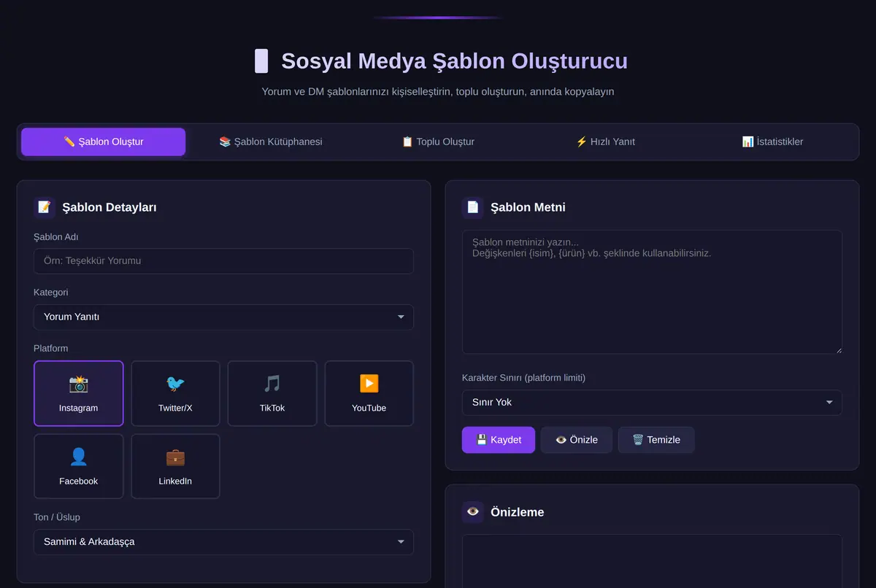
Task: Choose YouTube as the platform
Action: coord(369,393)
